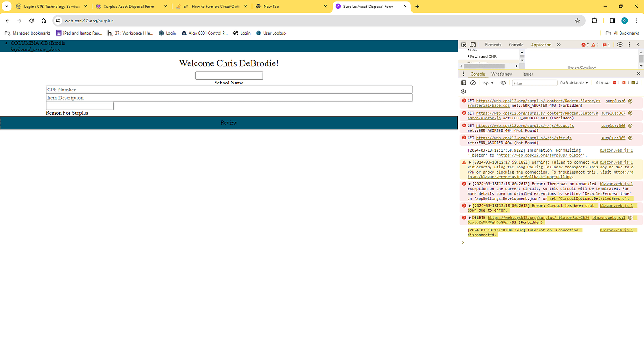Click the eye icon to create a live expression
644x348 pixels.
503,83
